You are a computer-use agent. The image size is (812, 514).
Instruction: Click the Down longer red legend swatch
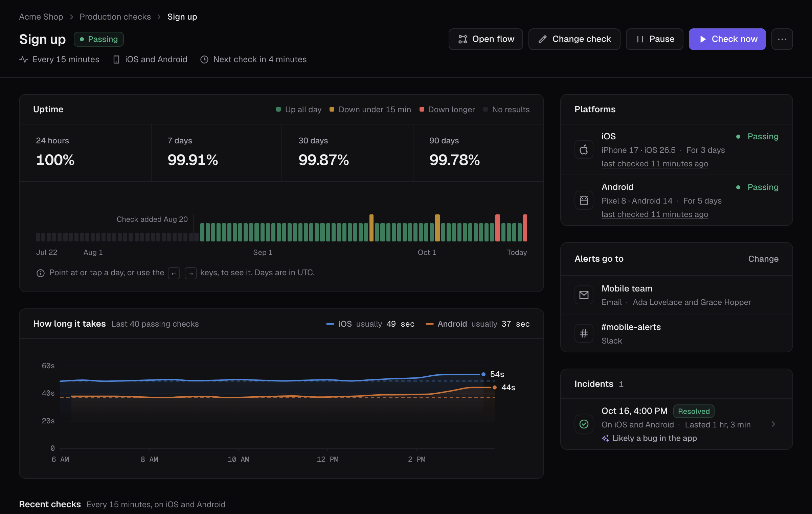[422, 109]
